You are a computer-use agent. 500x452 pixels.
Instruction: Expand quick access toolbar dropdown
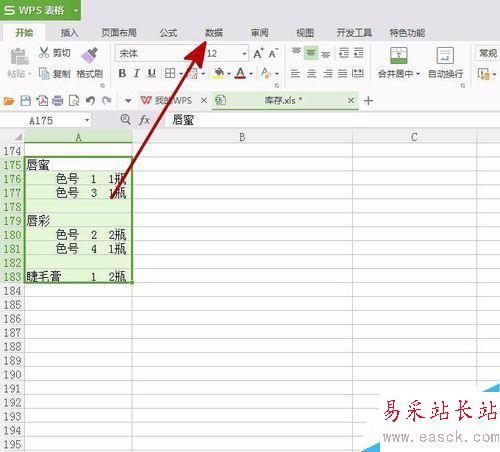pos(128,101)
